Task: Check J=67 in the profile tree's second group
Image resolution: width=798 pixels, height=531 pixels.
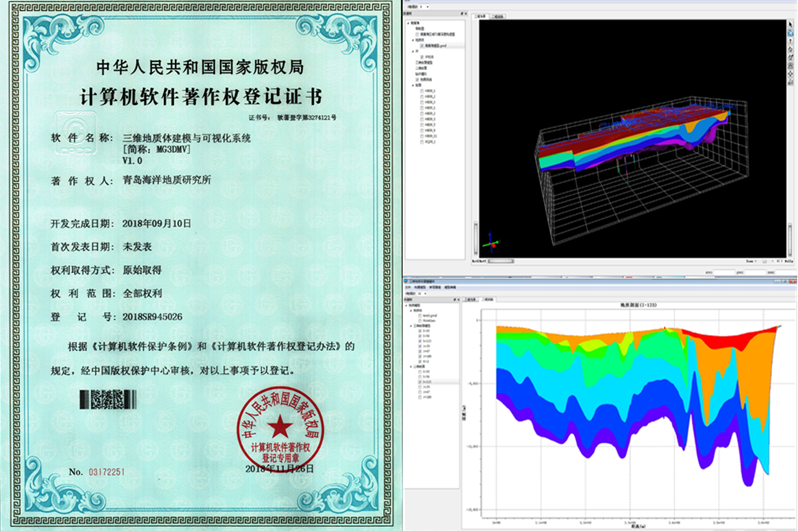Action: (420, 392)
